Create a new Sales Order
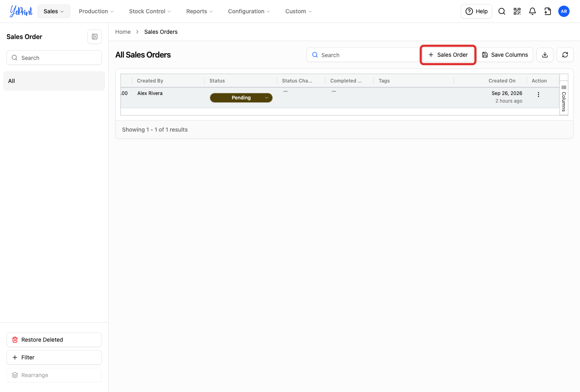Image resolution: width=580 pixels, height=392 pixels. tap(448, 55)
